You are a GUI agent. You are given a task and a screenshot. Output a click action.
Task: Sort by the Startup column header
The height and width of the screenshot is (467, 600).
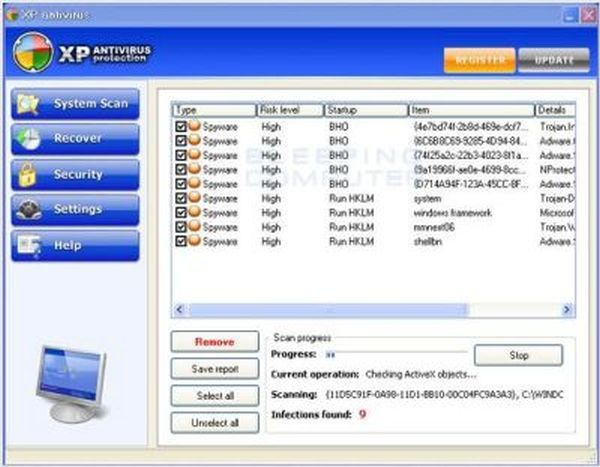364,109
